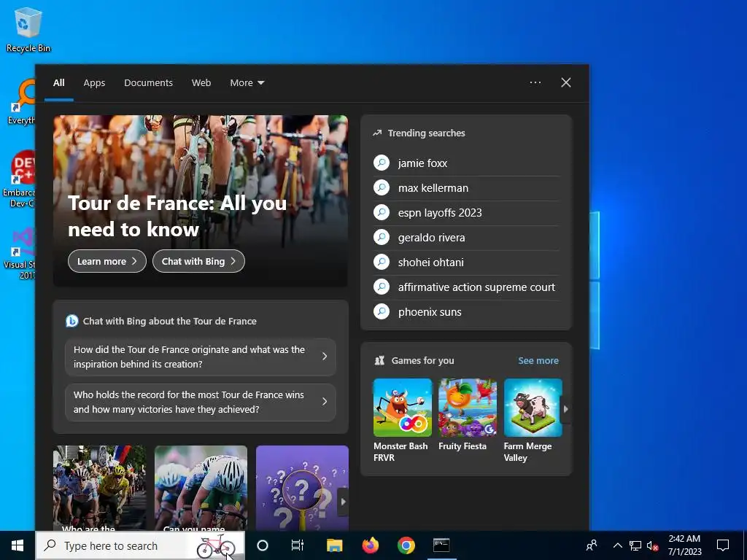The image size is (747, 560).
Task: Open the network status tray icon
Action: point(635,545)
